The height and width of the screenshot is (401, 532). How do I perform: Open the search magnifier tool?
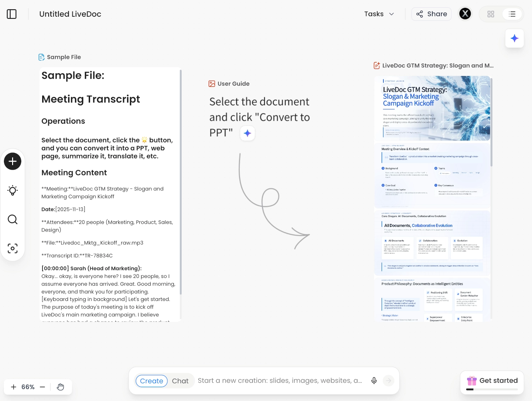pos(13,219)
